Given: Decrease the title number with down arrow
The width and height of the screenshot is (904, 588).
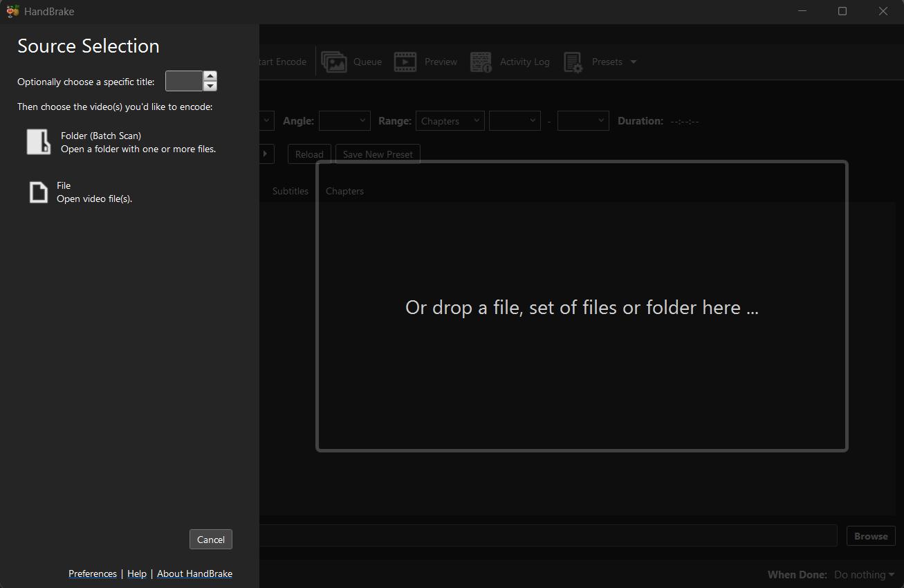Looking at the screenshot, I should point(210,86).
